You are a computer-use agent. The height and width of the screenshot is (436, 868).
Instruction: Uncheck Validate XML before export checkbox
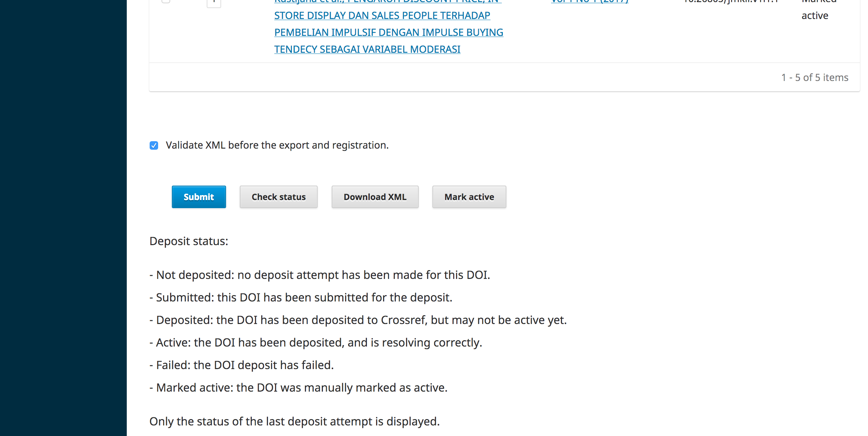click(x=154, y=145)
